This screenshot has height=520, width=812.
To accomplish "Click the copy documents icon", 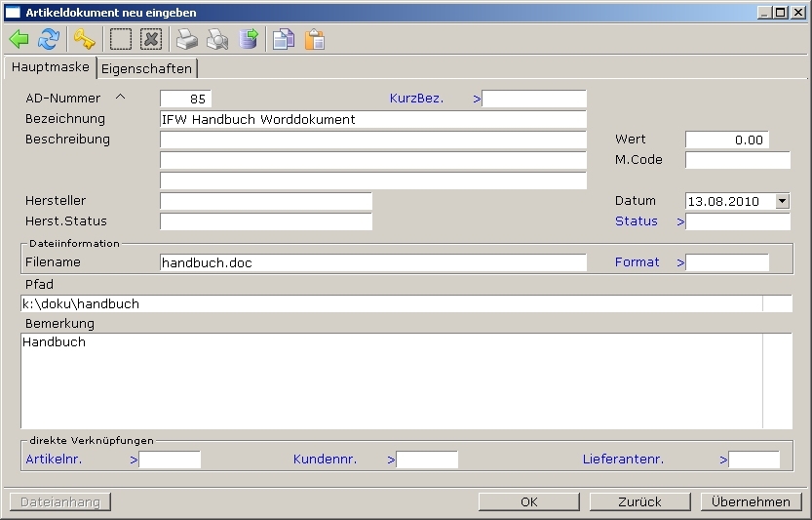I will coord(283,39).
